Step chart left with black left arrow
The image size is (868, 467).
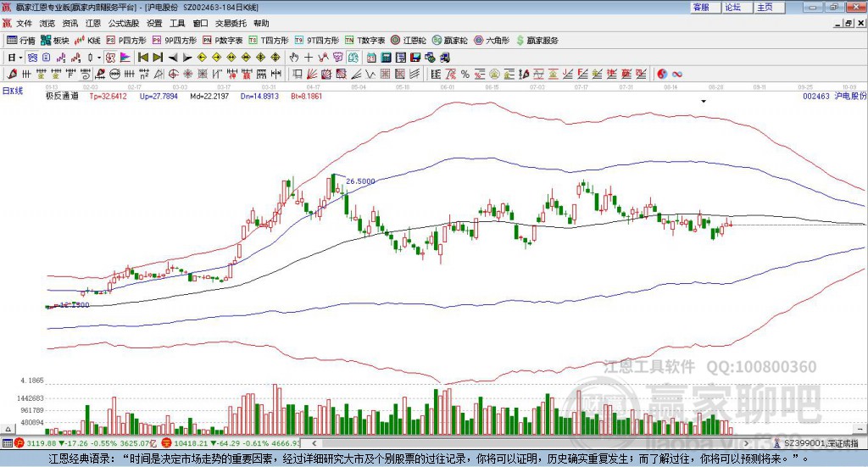[173, 57]
